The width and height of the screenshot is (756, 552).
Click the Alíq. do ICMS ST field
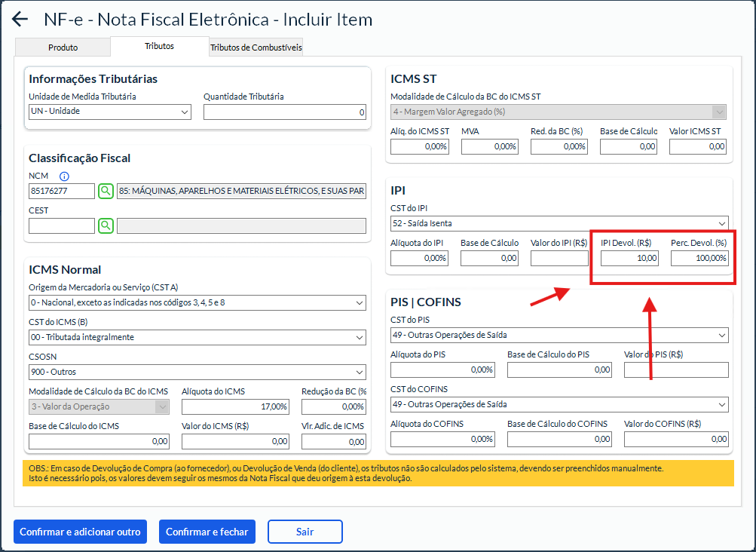420,147
